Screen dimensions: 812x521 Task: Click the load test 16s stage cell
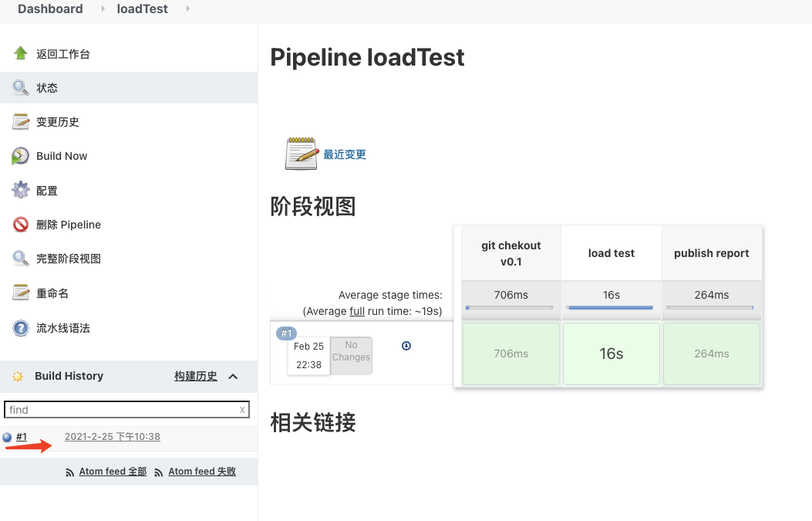pyautogui.click(x=612, y=354)
